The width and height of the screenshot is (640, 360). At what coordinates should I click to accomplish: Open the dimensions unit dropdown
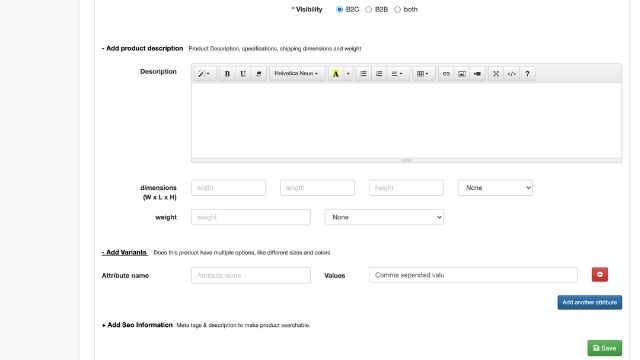point(496,188)
